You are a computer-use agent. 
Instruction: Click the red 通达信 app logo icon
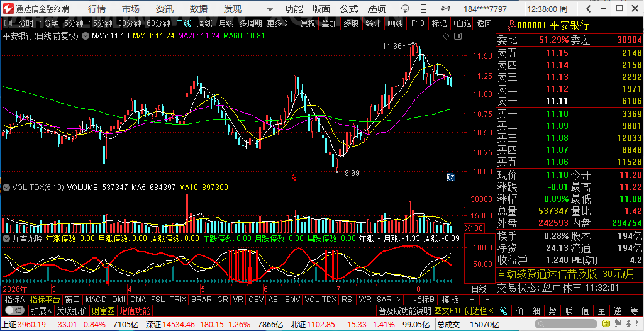[8, 9]
